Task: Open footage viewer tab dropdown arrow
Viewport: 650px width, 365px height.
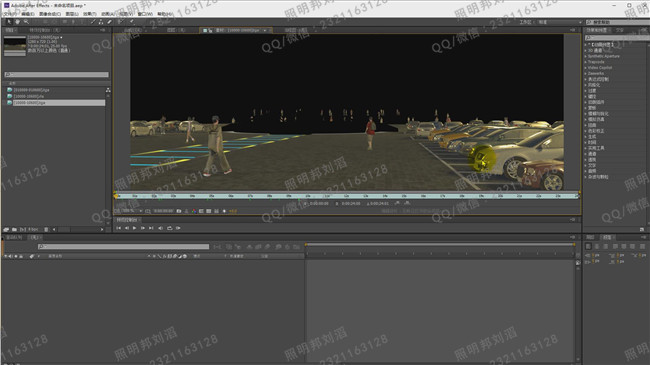Action: point(265,30)
